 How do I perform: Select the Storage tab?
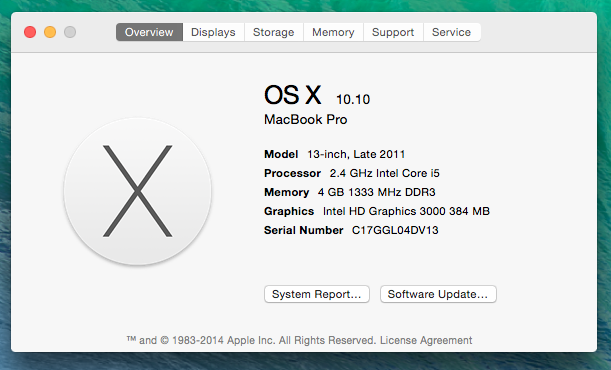274,32
